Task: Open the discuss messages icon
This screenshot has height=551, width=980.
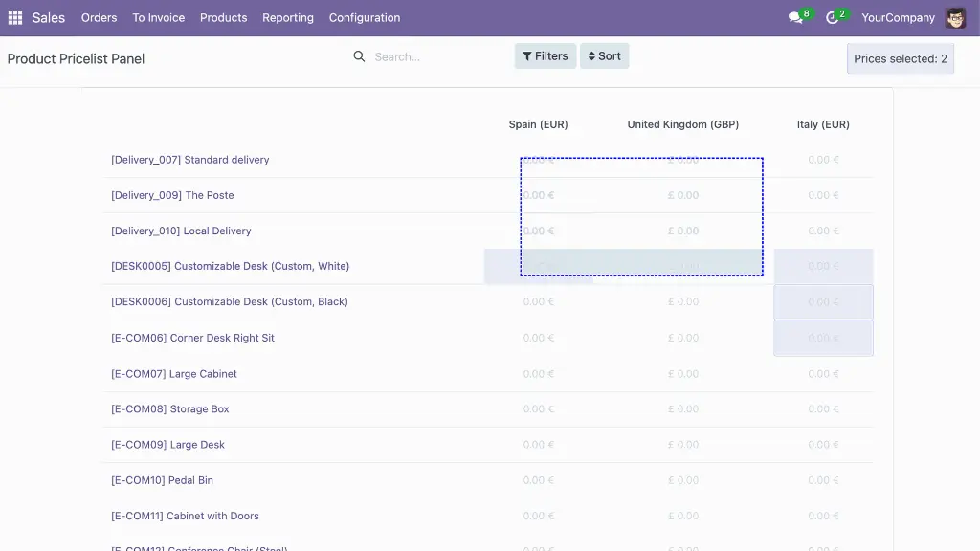Action: 795,18
